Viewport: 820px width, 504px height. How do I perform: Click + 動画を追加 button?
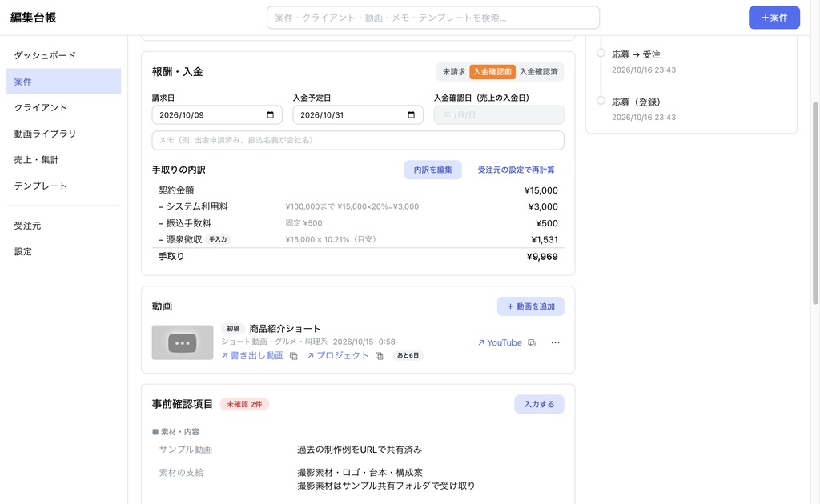pos(530,306)
